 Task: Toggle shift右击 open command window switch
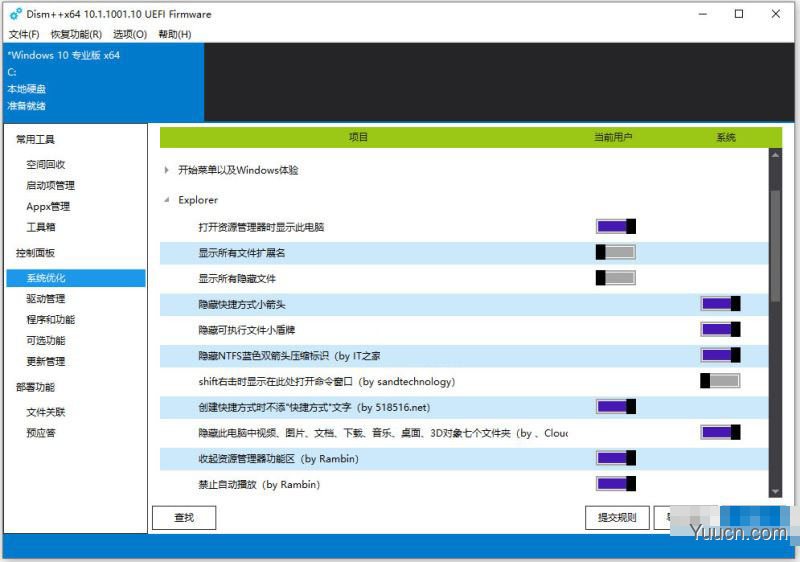720,381
